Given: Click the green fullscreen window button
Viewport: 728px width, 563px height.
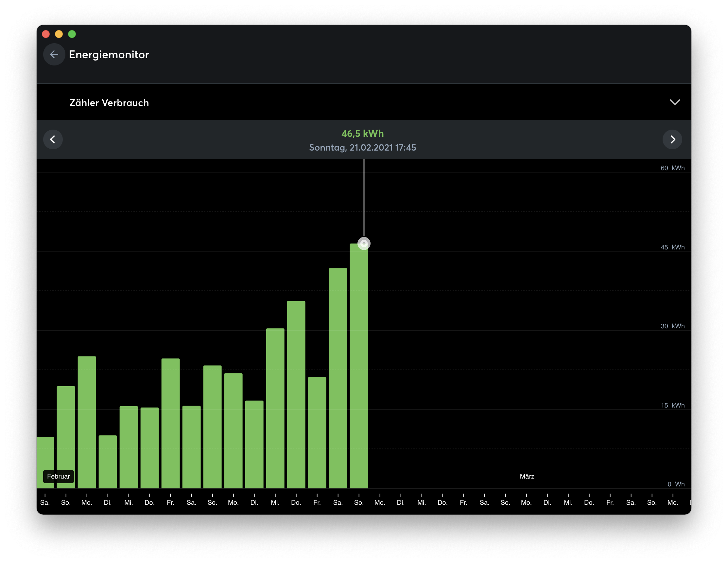Looking at the screenshot, I should coord(72,34).
